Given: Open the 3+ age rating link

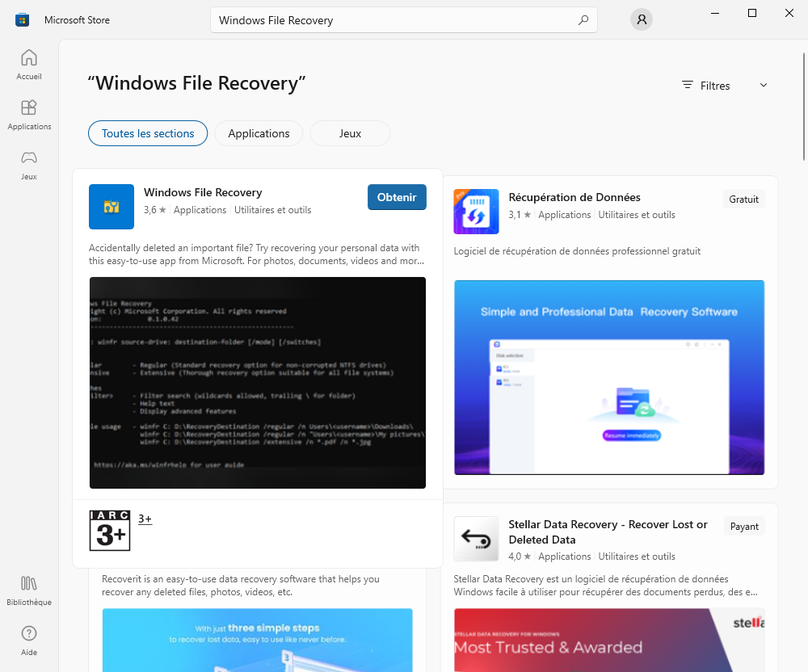Looking at the screenshot, I should [145, 519].
